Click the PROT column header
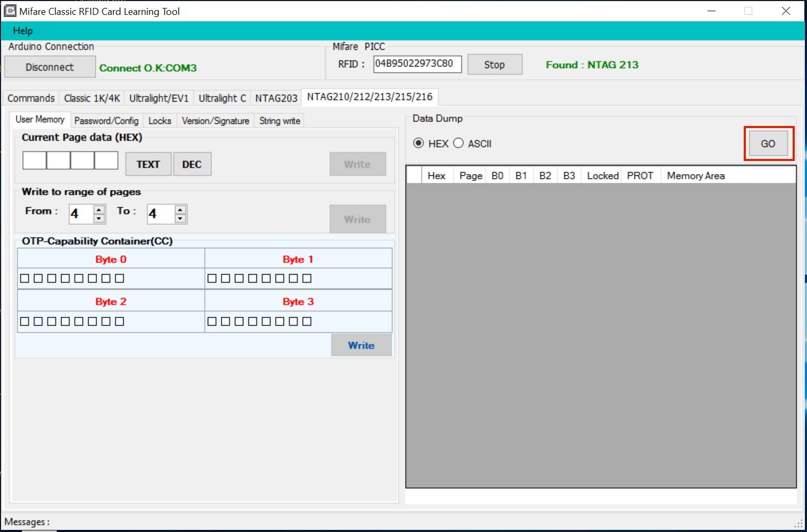Screen dimensions: 807x532 coord(640,175)
